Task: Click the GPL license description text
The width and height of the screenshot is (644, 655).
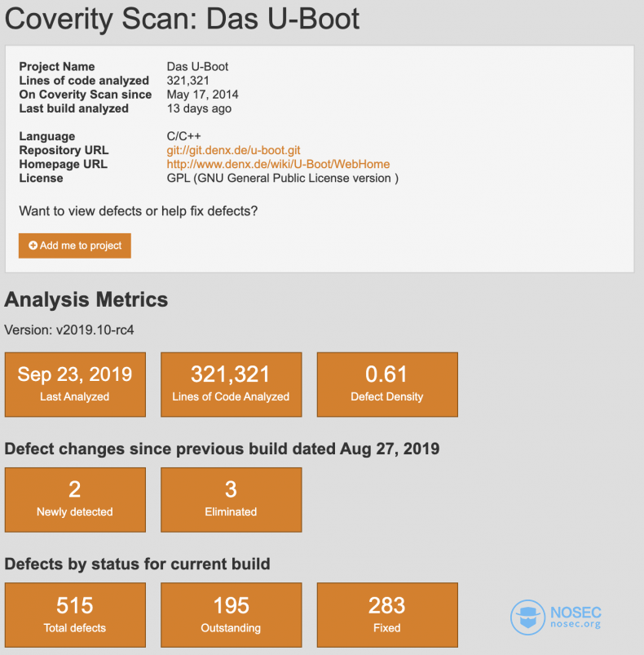Action: 283,179
